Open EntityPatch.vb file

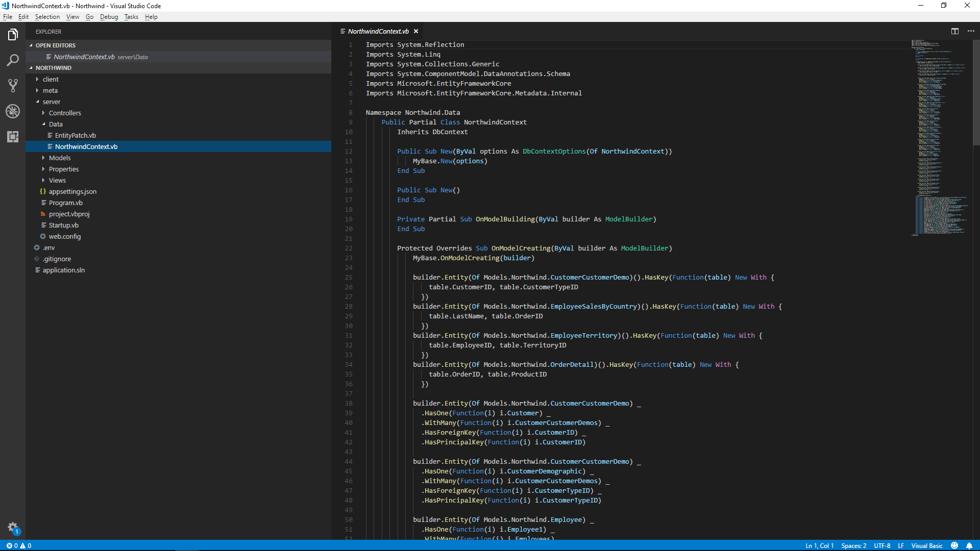(x=178, y=135)
